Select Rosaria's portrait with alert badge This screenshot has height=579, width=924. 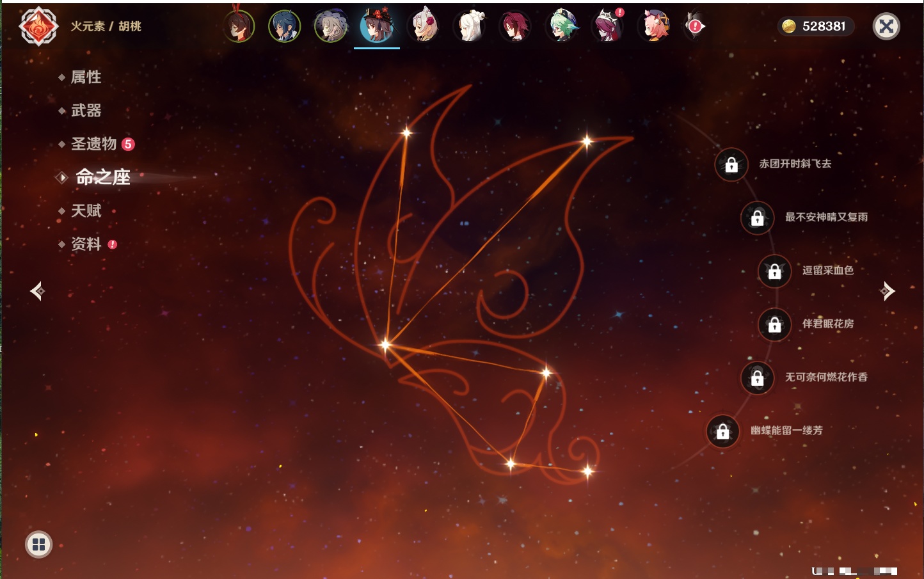[608, 26]
